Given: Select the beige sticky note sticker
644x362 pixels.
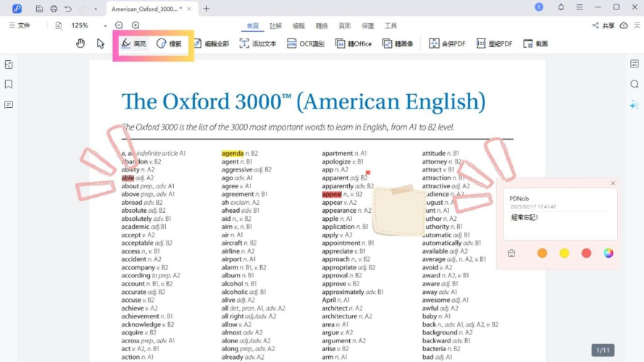Looking at the screenshot, I should [399, 211].
